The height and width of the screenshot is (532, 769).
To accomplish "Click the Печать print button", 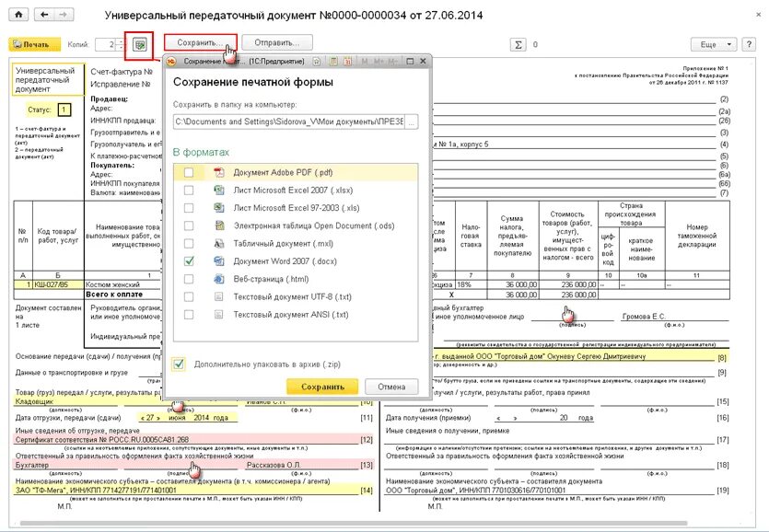I will click(34, 44).
